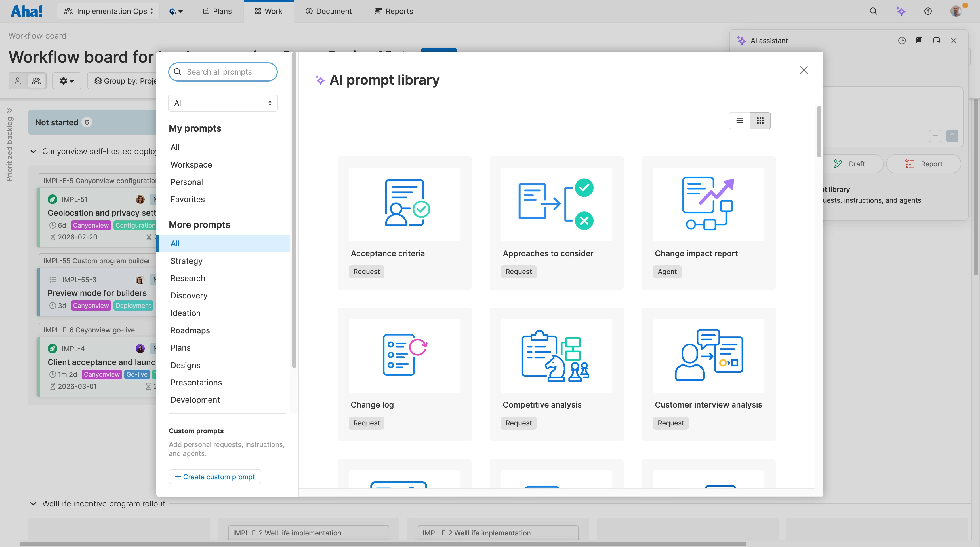The height and width of the screenshot is (547, 980).
Task: Open the Implementation Ops workspace switcher
Action: point(108,11)
